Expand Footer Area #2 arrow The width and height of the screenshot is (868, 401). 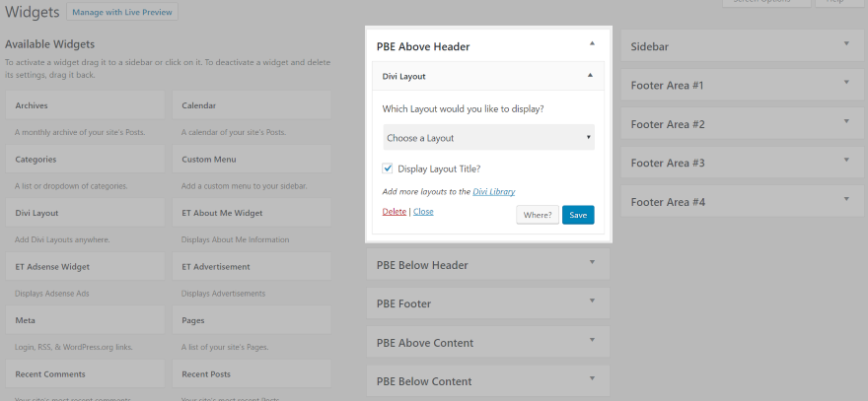tap(846, 122)
